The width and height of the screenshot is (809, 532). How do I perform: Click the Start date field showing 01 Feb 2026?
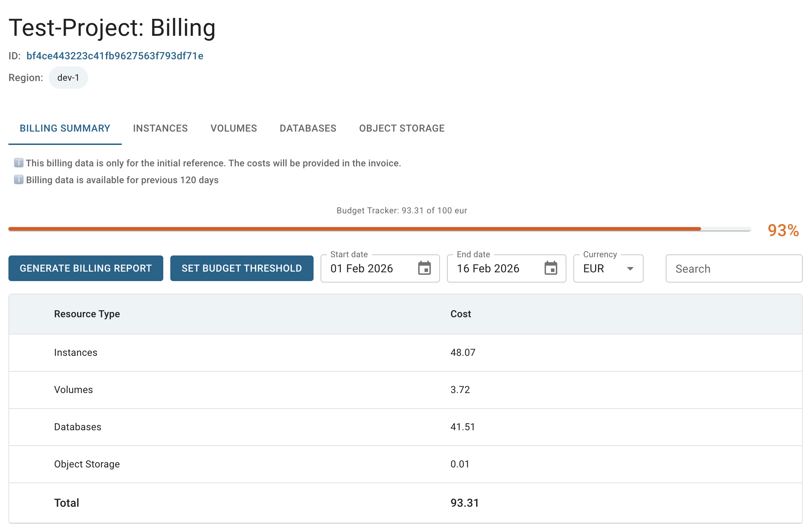[x=362, y=269]
